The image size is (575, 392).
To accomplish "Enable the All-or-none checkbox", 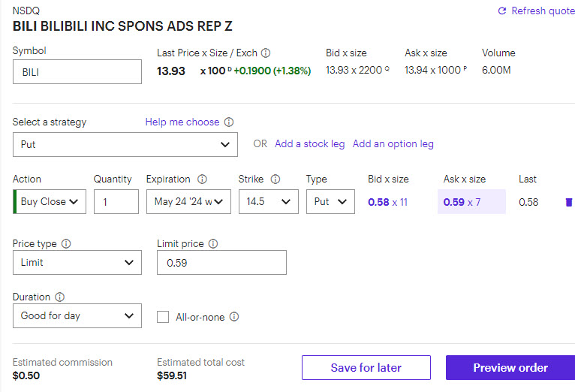I will pos(163,317).
